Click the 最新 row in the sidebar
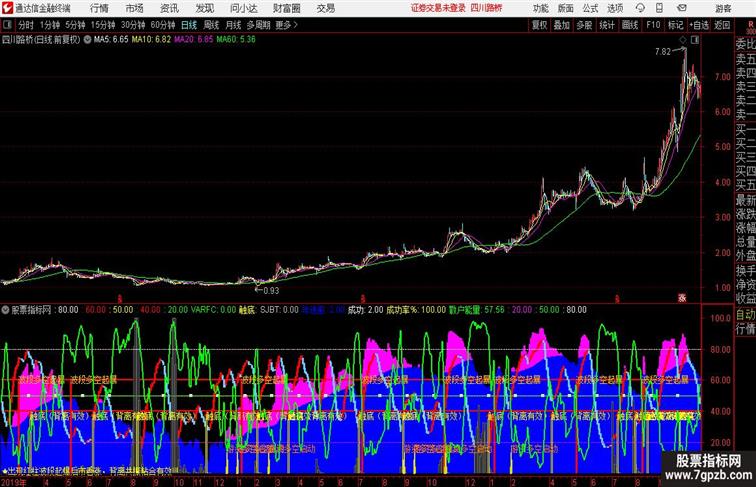756x487 pixels. [x=745, y=200]
